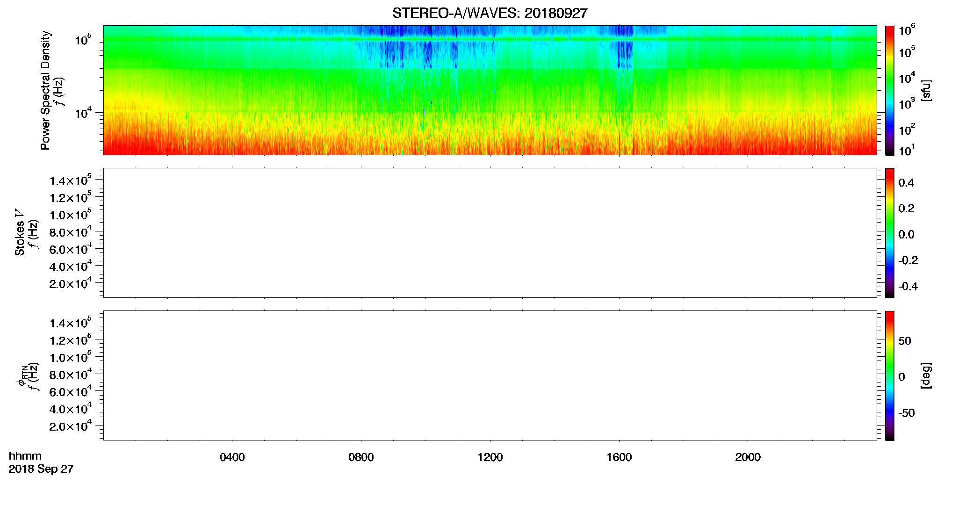Click the [deg] units label

(x=926, y=375)
